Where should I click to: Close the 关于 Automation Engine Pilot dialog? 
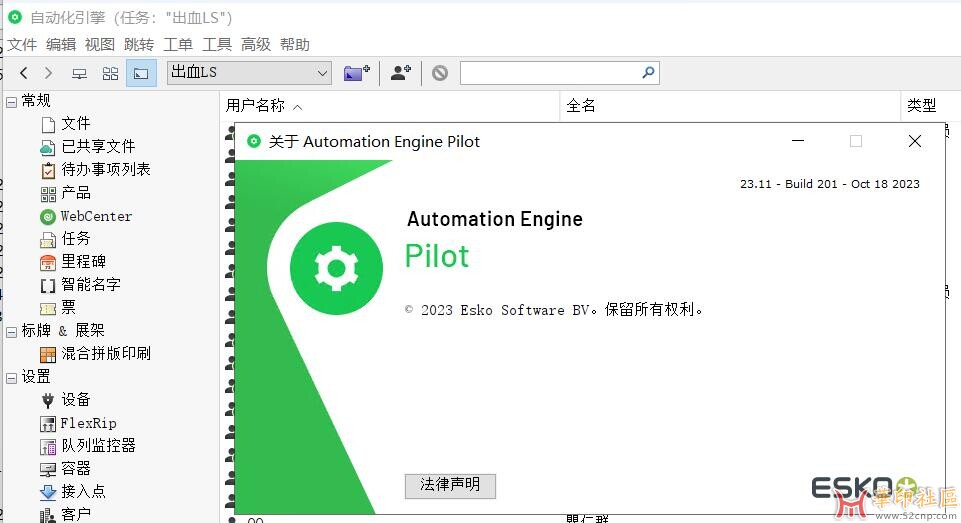914,142
